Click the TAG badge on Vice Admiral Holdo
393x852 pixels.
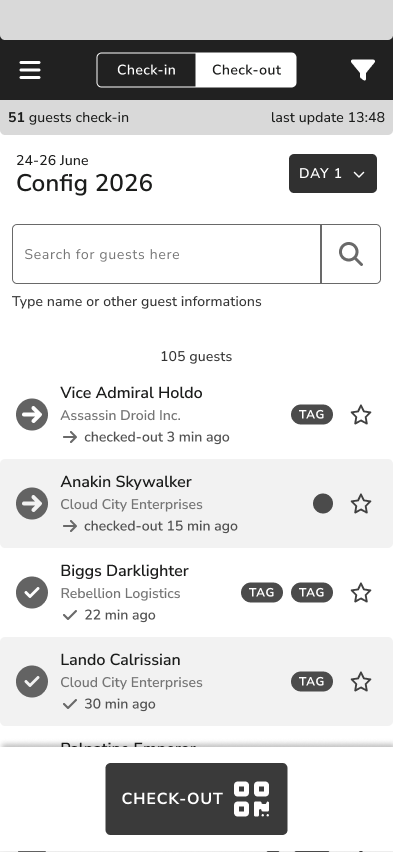(312, 415)
